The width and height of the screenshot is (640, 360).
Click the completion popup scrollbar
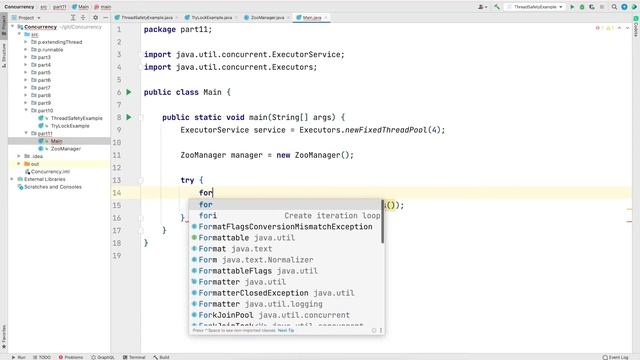(x=382, y=222)
